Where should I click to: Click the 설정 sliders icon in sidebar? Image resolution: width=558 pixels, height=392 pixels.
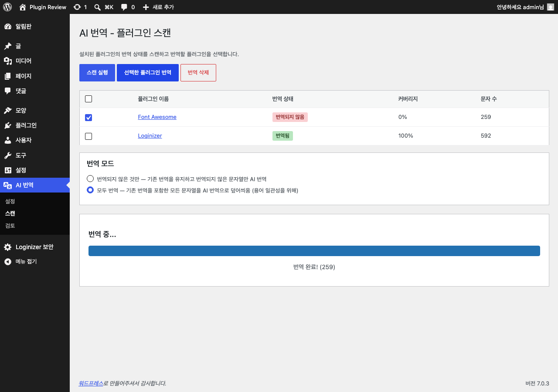(8, 170)
